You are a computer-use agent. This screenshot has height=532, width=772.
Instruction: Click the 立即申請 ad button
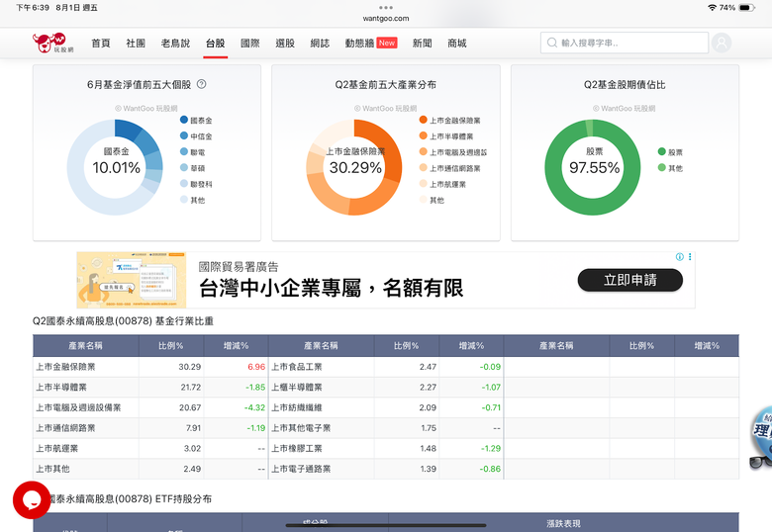[630, 280]
